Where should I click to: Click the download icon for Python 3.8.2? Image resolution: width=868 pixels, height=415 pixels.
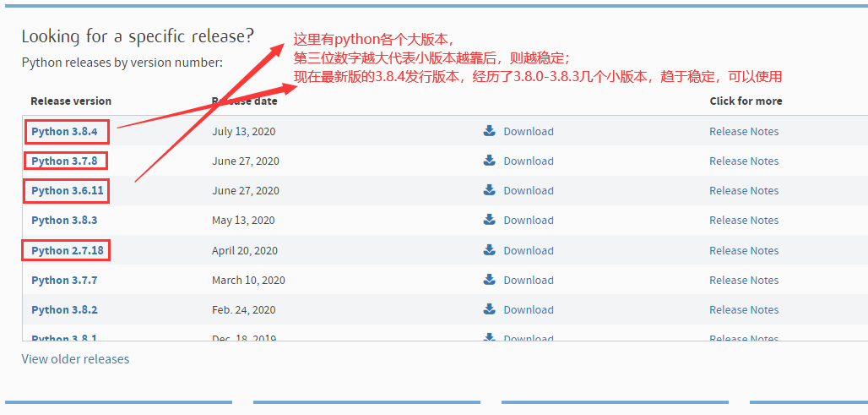pos(489,309)
